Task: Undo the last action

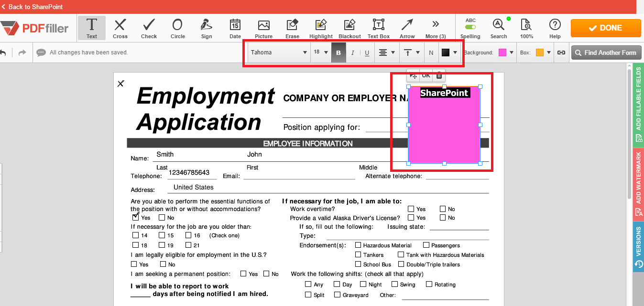Action: click(3, 53)
